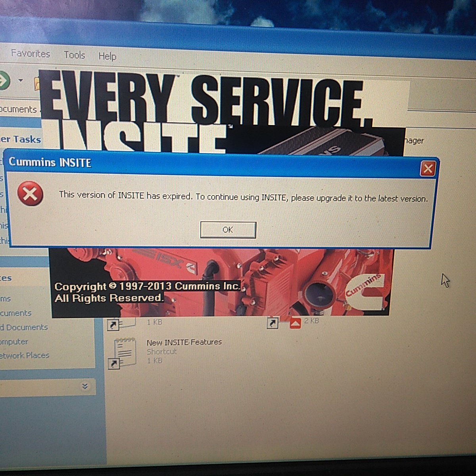Image resolution: width=476 pixels, height=476 pixels.
Task: Select the shortcut icon beside the upper 1 KB
Action: point(123,323)
